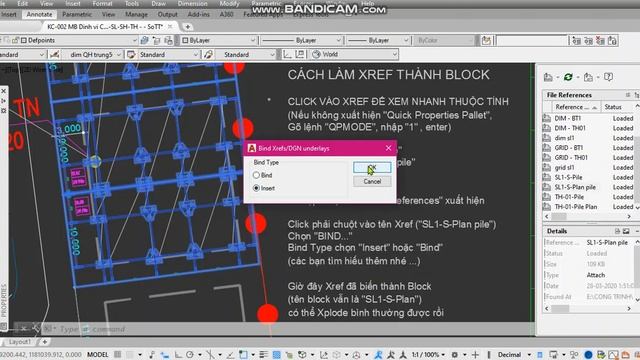Toggle lineweight display in status bar
Viewport: 640px width, 360px height.
[263, 355]
